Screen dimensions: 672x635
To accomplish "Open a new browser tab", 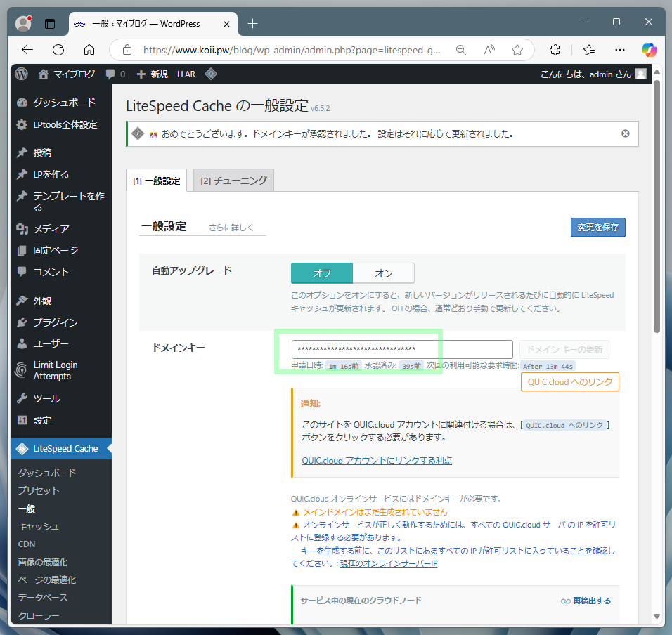I will [253, 24].
